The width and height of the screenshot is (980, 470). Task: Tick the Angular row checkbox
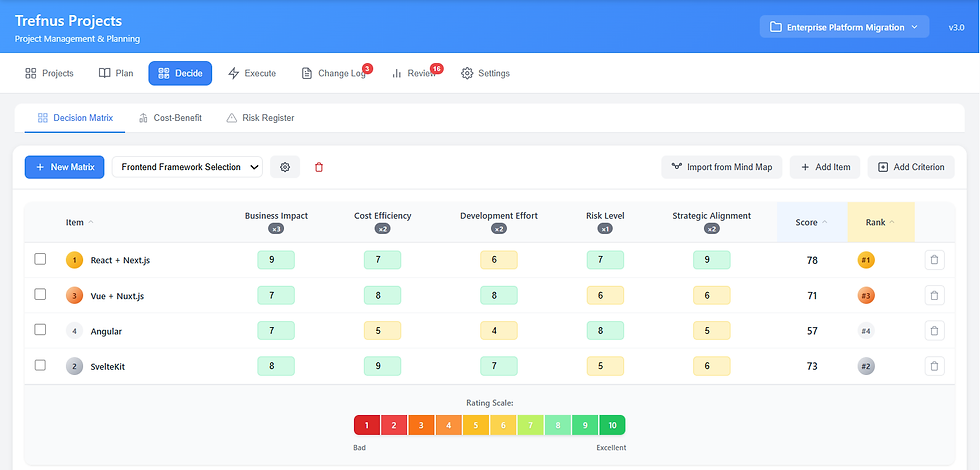(x=40, y=329)
